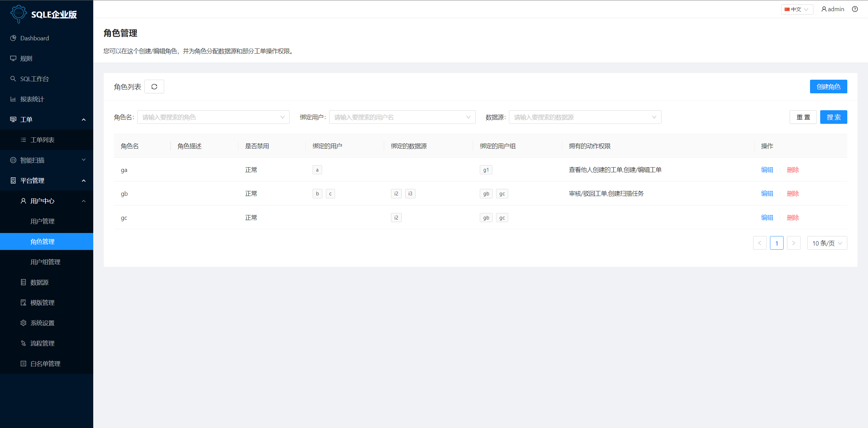Edit the gb role
Viewport: 868px width, 428px height.
[x=767, y=193]
